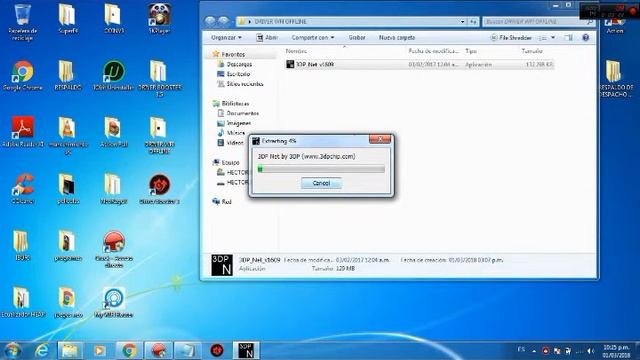Screen dimensions: 640x360
Task: Open Documentos library
Action: tap(242, 113)
